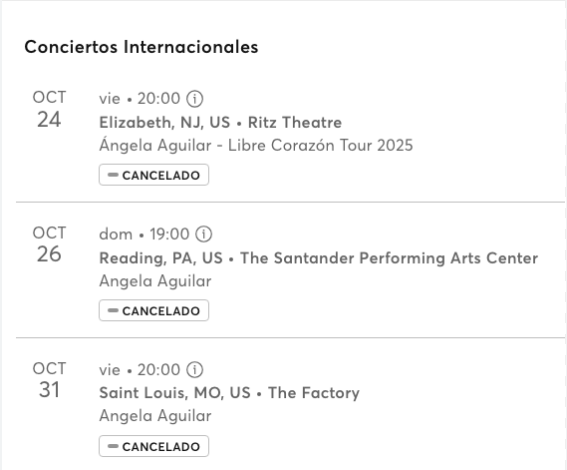Click the Conciertos Internacionales heading
The height and width of the screenshot is (470, 567).
(x=141, y=47)
